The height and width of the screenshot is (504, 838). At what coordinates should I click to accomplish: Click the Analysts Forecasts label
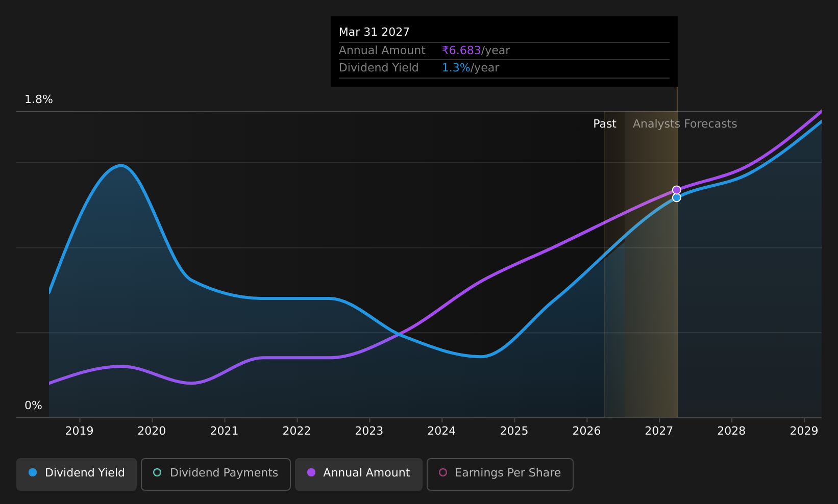685,124
